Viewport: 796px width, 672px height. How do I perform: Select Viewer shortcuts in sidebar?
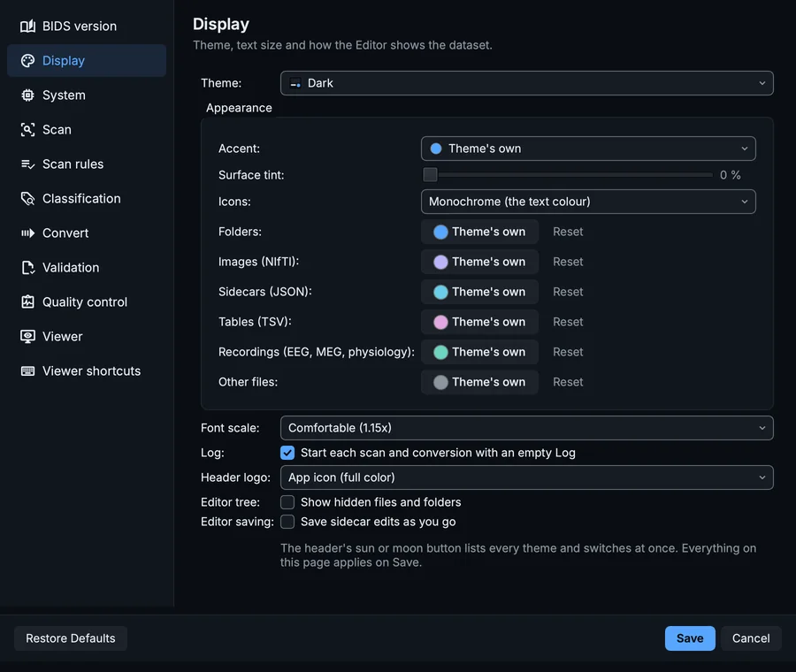pyautogui.click(x=87, y=371)
